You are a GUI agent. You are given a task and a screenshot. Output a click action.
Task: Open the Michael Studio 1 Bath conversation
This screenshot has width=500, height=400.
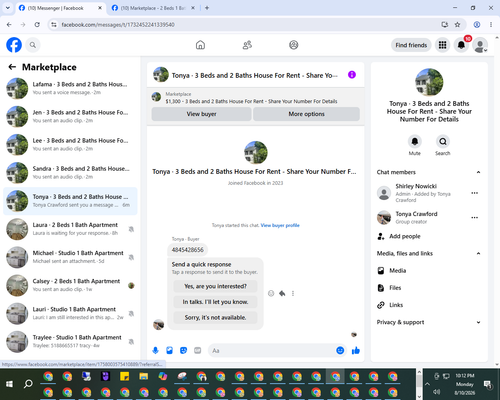tap(70, 257)
